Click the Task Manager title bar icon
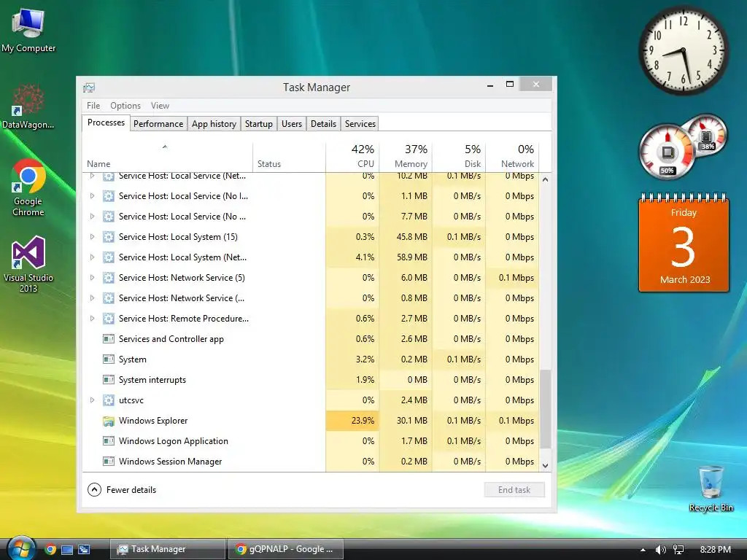This screenshot has height=560, width=747. point(89,87)
